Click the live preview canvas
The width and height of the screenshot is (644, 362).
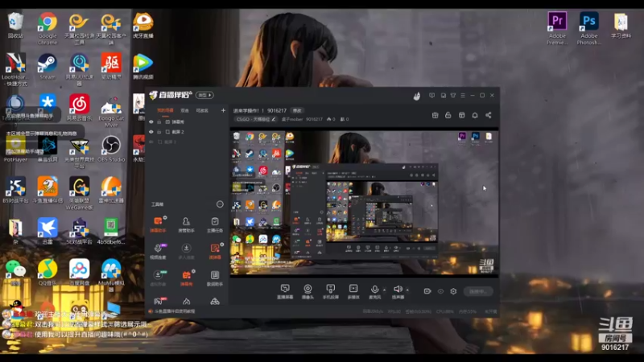(x=365, y=204)
